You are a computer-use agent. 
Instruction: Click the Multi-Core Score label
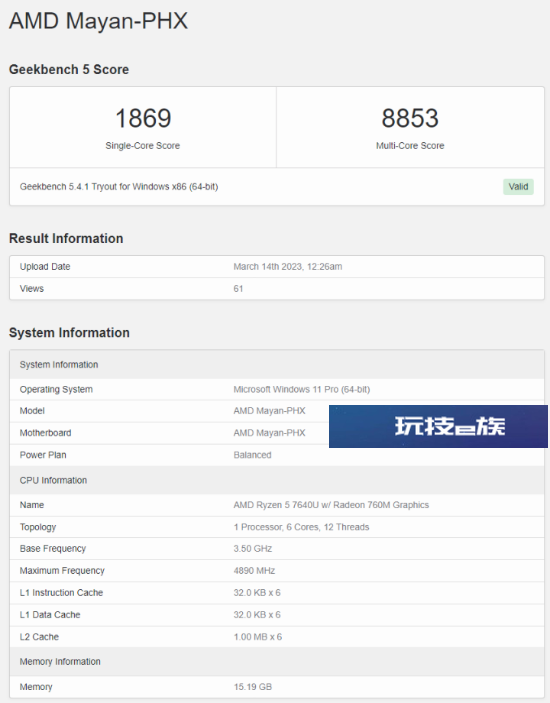(410, 146)
